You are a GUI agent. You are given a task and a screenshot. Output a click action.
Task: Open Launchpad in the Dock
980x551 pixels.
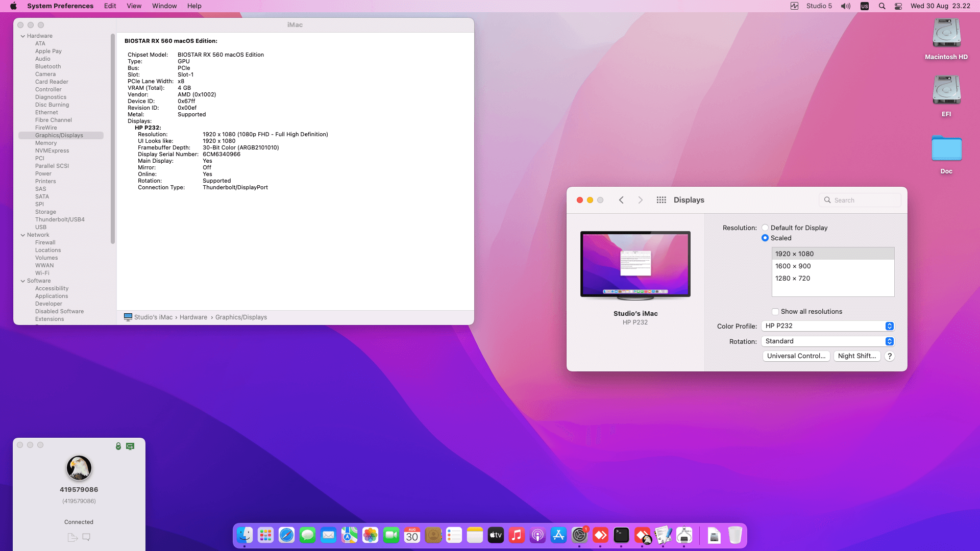pyautogui.click(x=265, y=535)
